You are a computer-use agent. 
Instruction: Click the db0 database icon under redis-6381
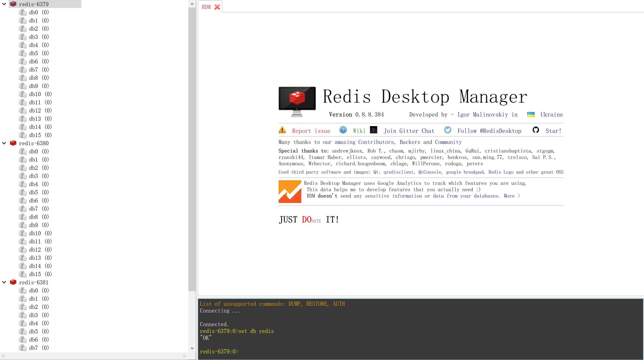(x=23, y=290)
